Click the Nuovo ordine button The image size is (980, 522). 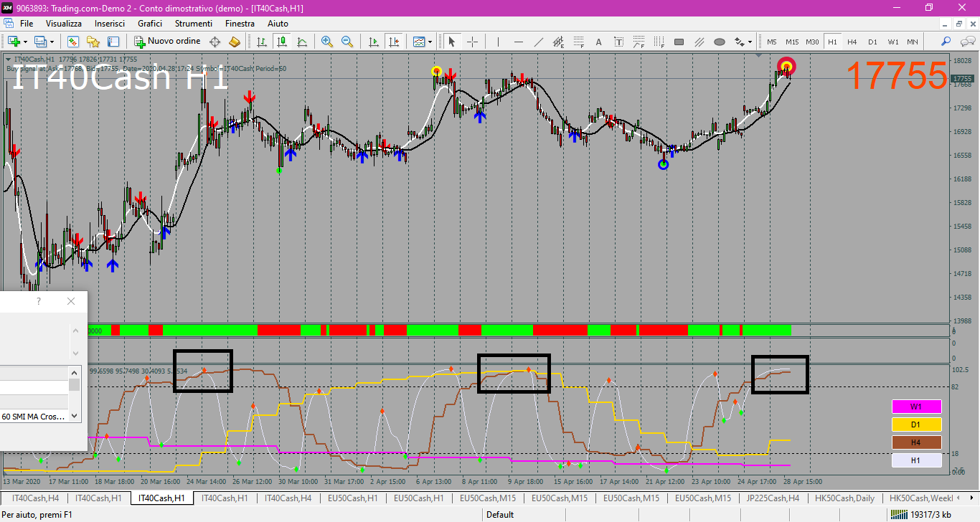click(168, 42)
